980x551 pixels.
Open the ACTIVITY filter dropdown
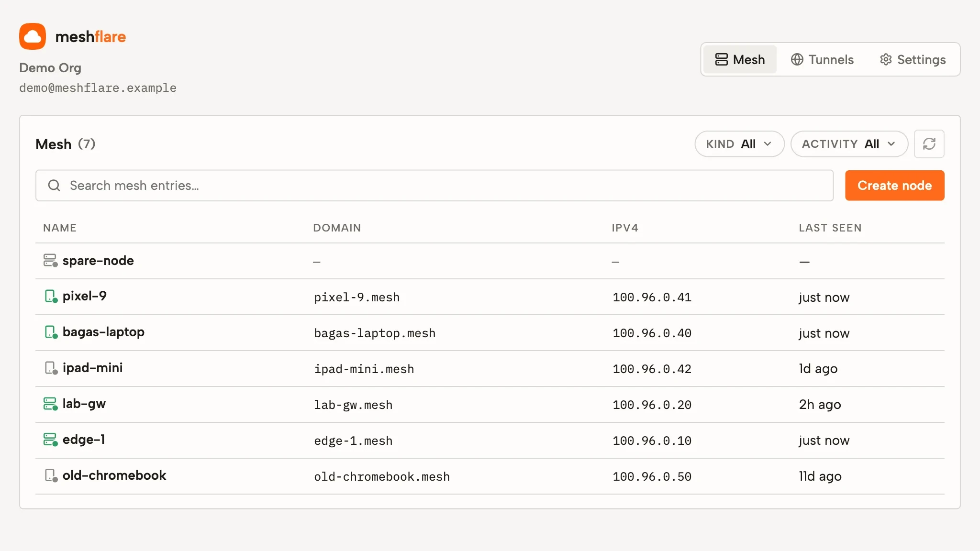click(x=849, y=144)
